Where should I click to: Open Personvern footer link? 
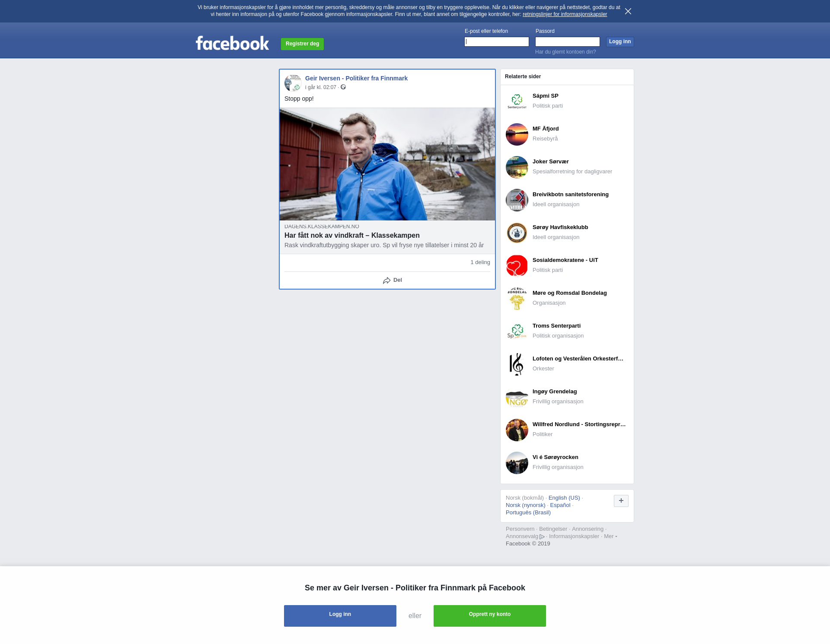(520, 529)
